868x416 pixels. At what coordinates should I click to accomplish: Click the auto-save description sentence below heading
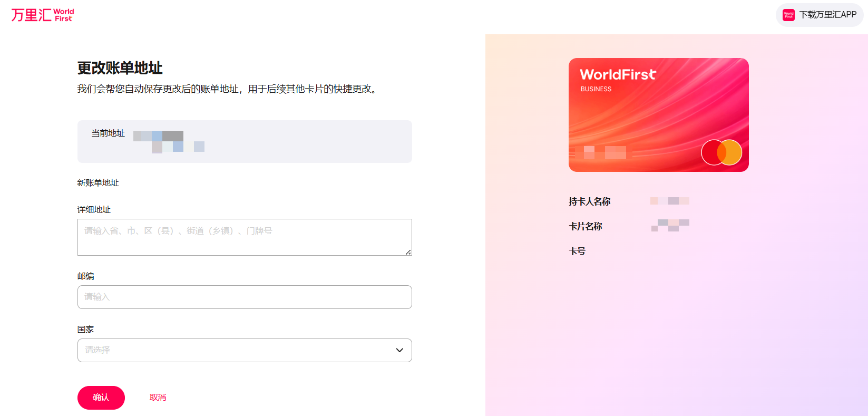coord(228,89)
